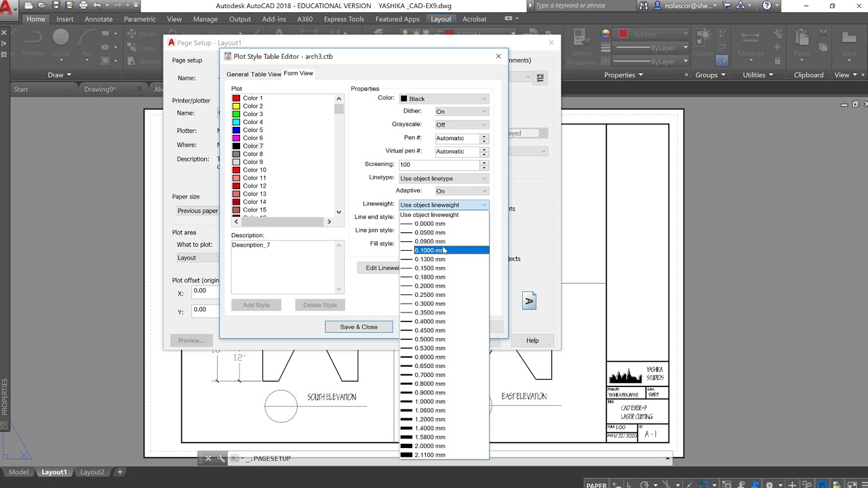
Task: Open the Express Tools ribbon tab
Action: pyautogui.click(x=344, y=19)
